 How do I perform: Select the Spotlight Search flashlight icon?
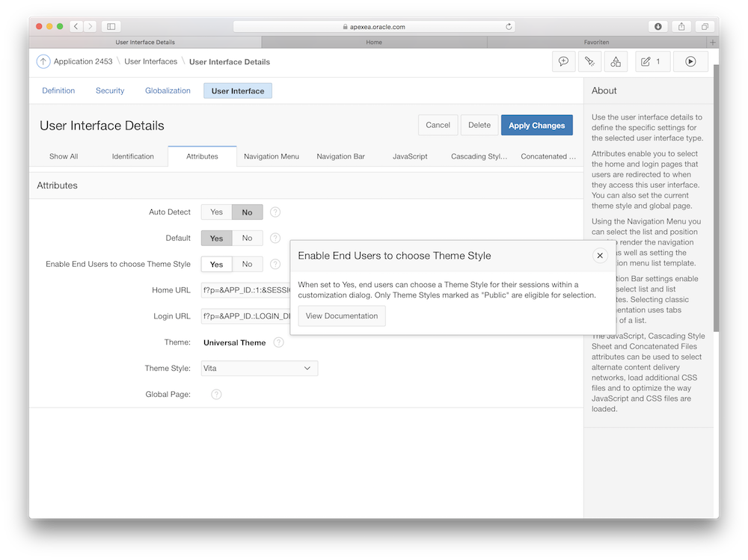point(590,61)
